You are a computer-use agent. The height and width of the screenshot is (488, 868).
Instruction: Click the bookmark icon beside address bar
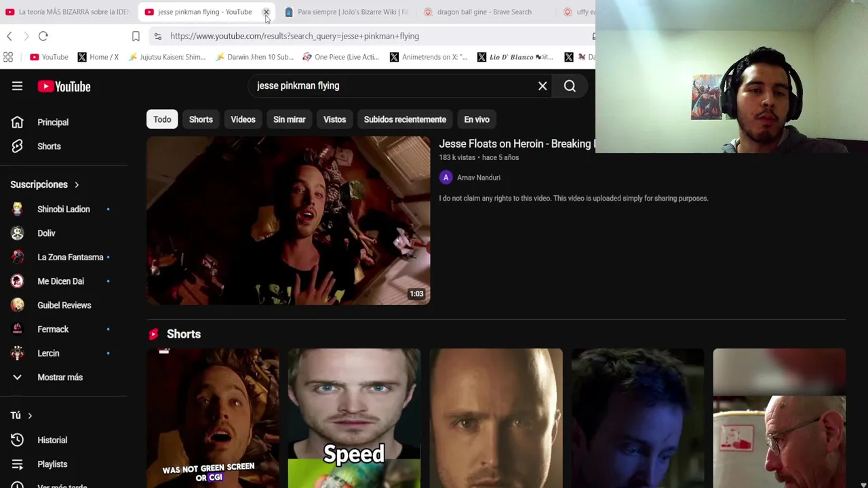click(x=136, y=36)
